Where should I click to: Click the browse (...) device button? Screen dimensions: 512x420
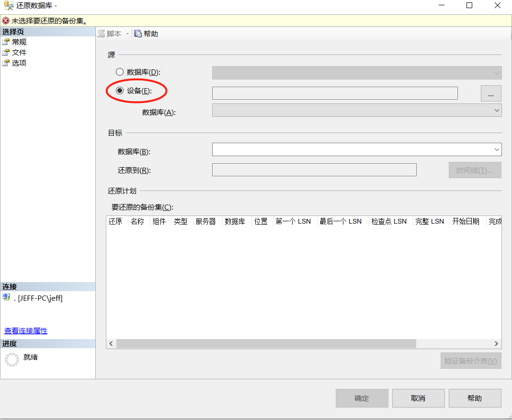491,93
